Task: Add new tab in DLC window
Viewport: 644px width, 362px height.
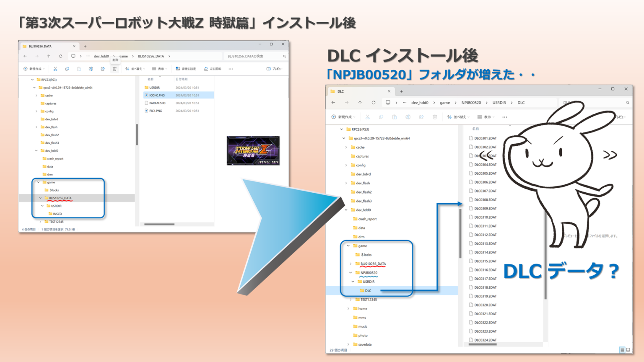Action: point(401,91)
